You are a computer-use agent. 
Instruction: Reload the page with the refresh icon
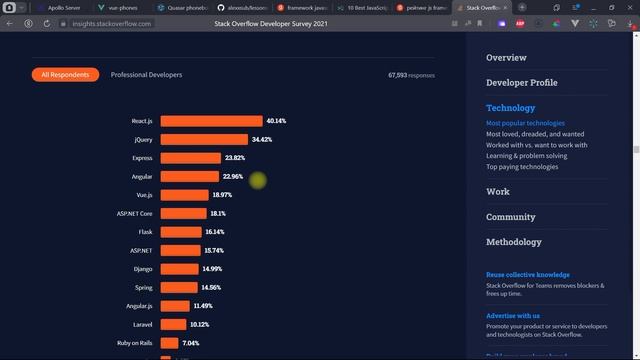[x=47, y=24]
